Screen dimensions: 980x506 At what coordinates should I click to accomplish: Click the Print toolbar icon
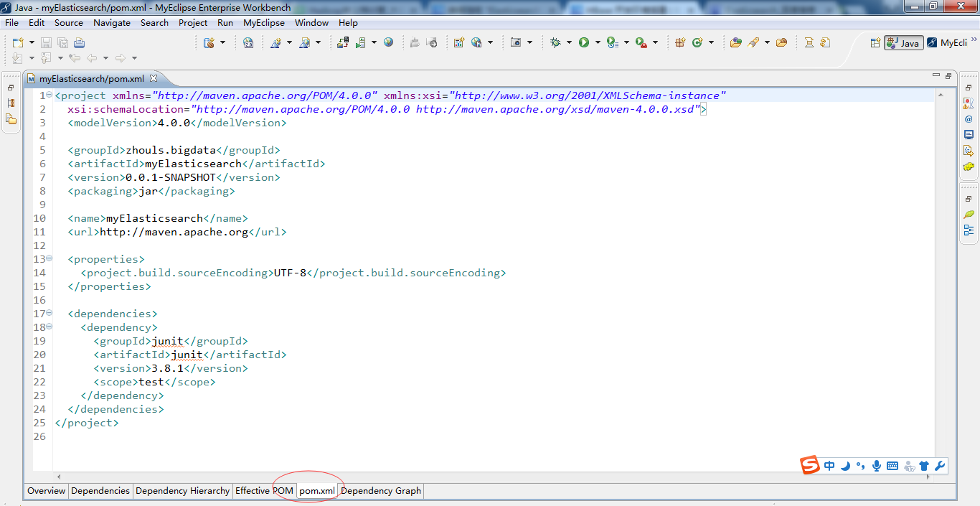pyautogui.click(x=79, y=43)
